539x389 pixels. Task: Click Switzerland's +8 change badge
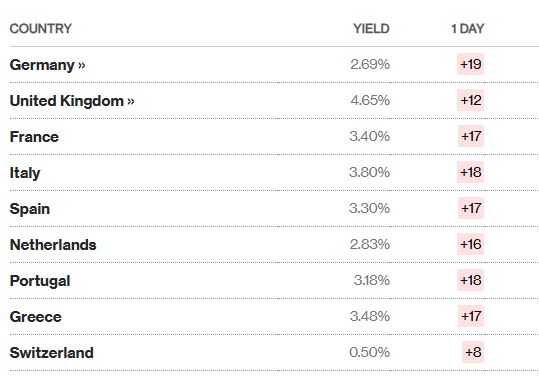pos(473,352)
